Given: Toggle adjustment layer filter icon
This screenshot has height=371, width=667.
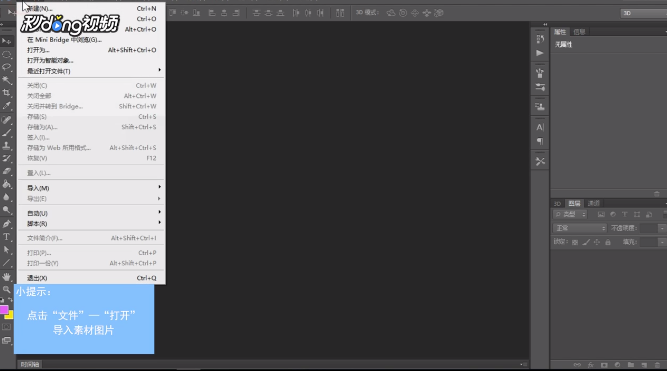Looking at the screenshot, I should 613,214.
